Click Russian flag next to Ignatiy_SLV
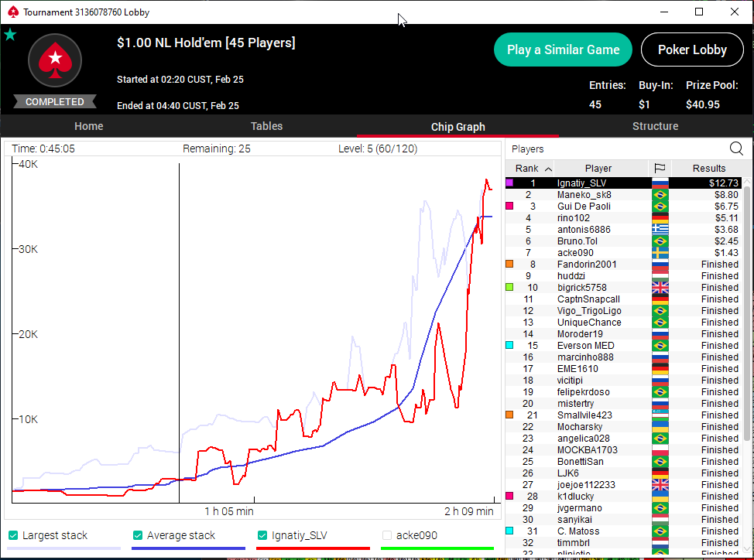754x560 pixels. pyautogui.click(x=660, y=183)
